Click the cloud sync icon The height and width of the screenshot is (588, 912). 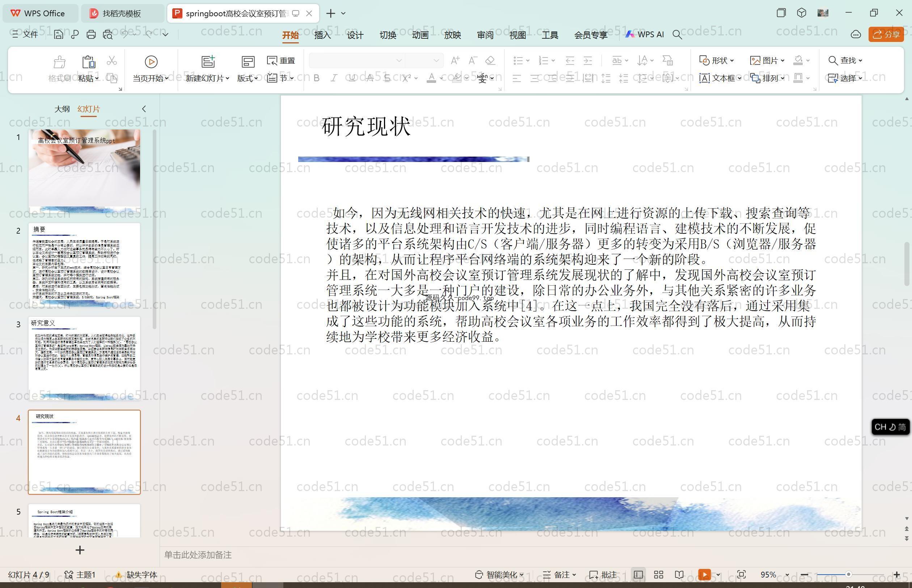click(856, 35)
